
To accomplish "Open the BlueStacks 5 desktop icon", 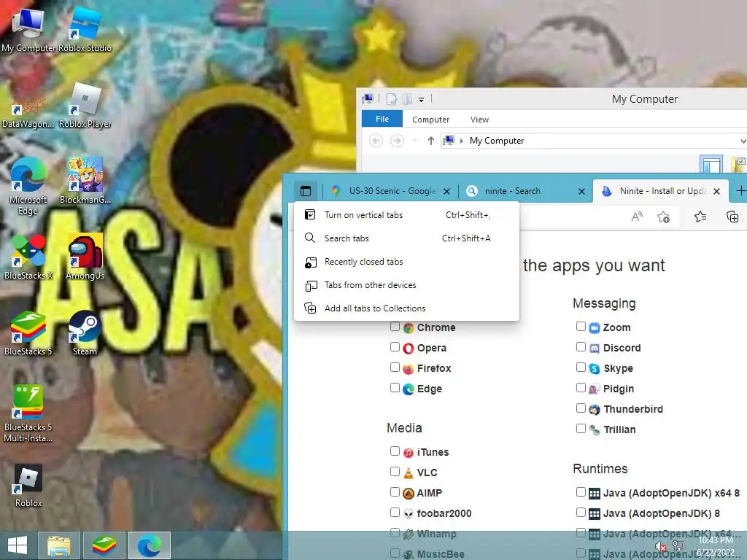I will coord(28,333).
